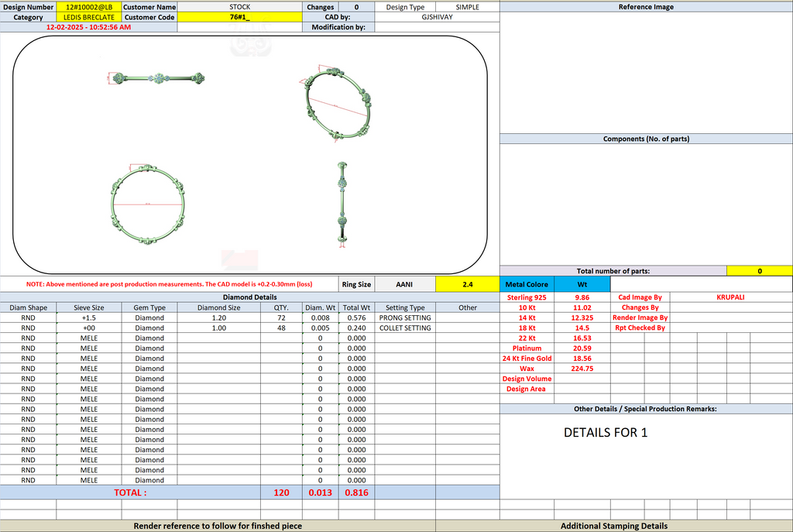Screen dimensions: 793x532
Task: Click the Wax weight 224.75
Action: 582,368
